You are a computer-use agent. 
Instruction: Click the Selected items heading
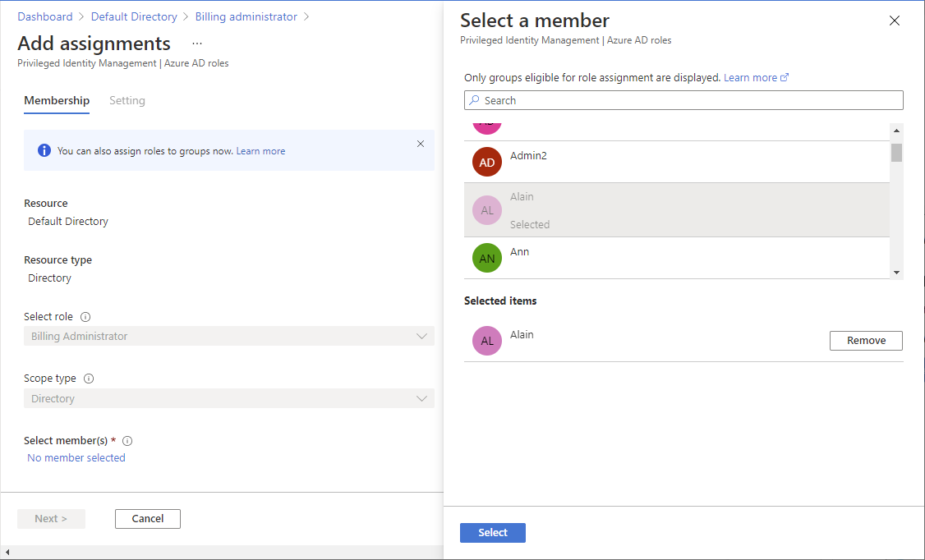[500, 301]
